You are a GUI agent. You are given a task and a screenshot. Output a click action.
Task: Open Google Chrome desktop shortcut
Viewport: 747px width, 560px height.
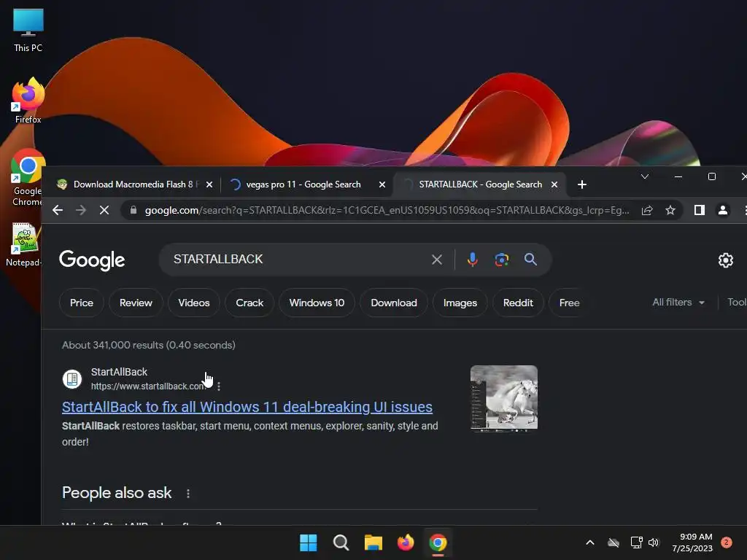coord(27,177)
